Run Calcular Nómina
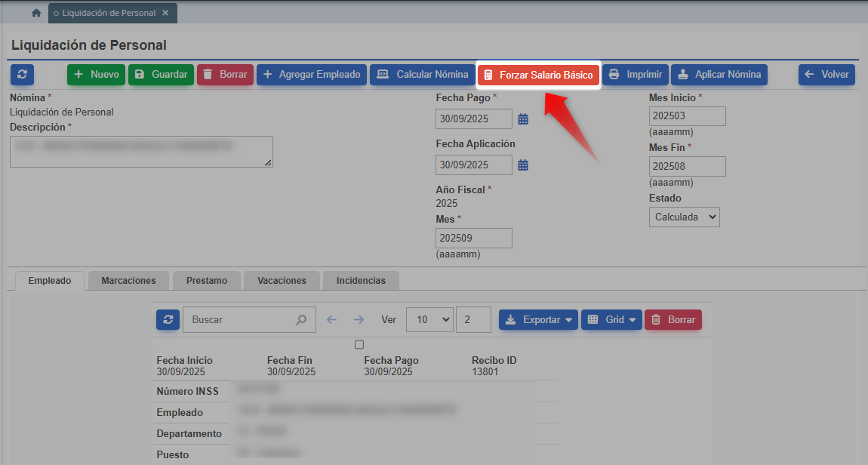 [423, 74]
